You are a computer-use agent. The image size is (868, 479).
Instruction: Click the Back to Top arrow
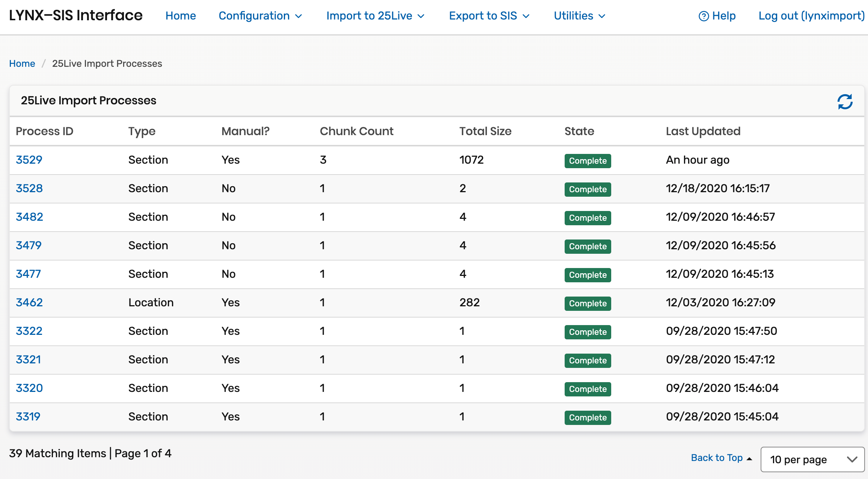pyautogui.click(x=749, y=458)
